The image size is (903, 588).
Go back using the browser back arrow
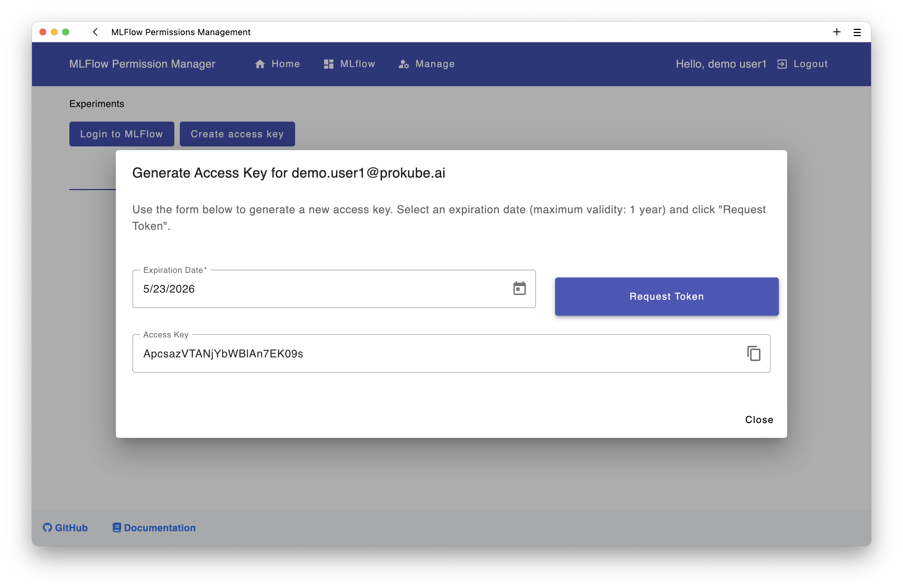click(95, 32)
